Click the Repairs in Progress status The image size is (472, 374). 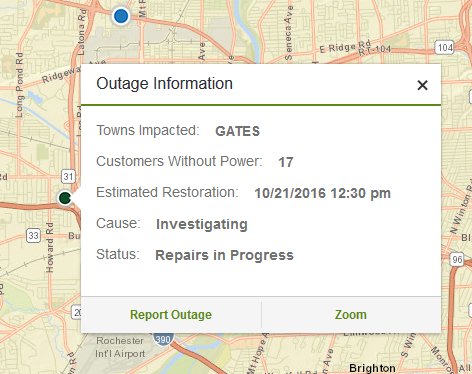[224, 255]
